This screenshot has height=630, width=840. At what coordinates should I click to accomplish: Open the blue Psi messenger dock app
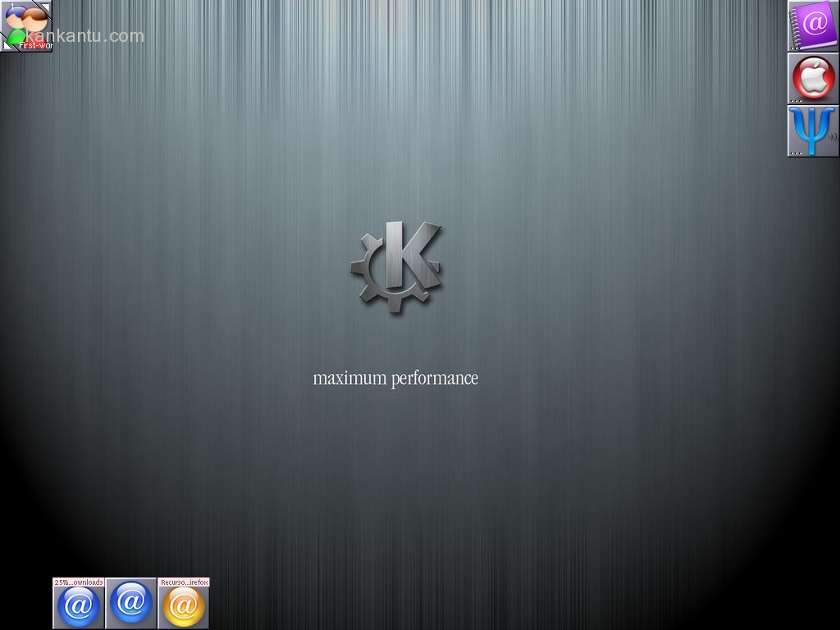pos(811,130)
